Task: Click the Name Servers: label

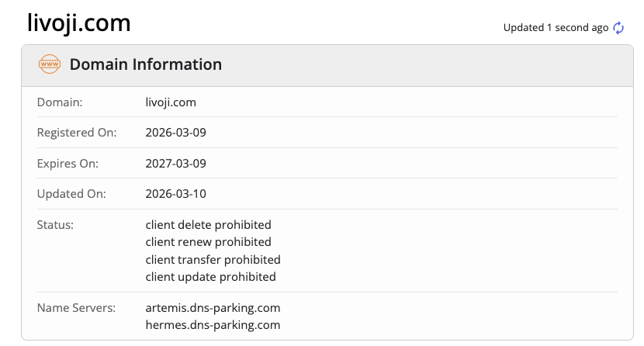Action: point(76,308)
